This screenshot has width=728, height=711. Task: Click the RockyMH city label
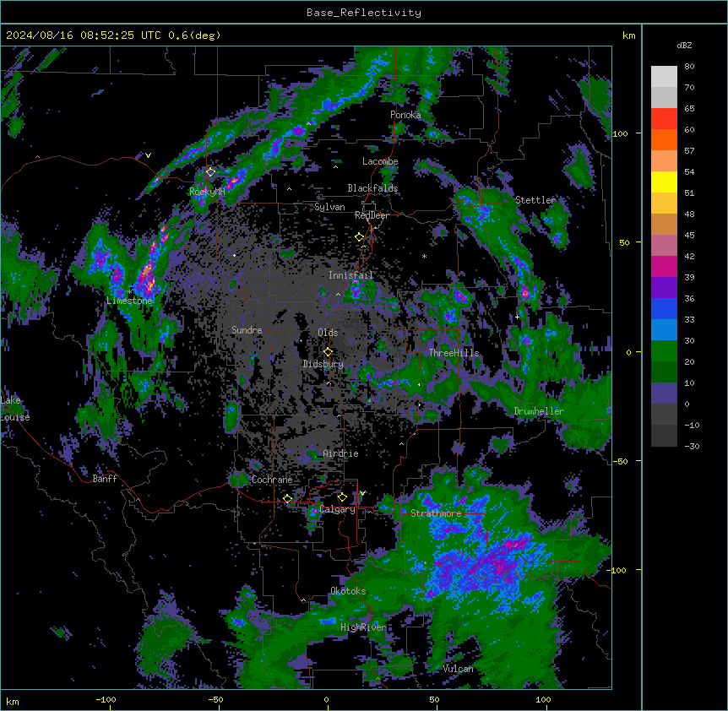point(207,192)
